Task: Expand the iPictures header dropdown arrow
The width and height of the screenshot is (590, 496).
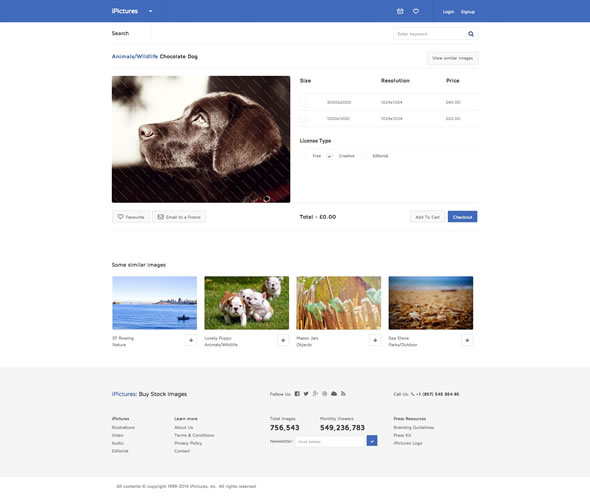Action: pos(151,11)
